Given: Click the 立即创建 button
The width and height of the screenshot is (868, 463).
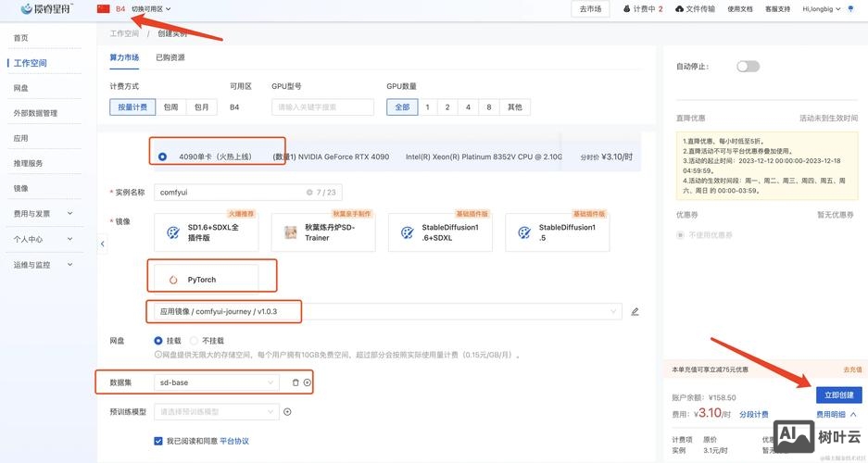Looking at the screenshot, I should [x=838, y=395].
